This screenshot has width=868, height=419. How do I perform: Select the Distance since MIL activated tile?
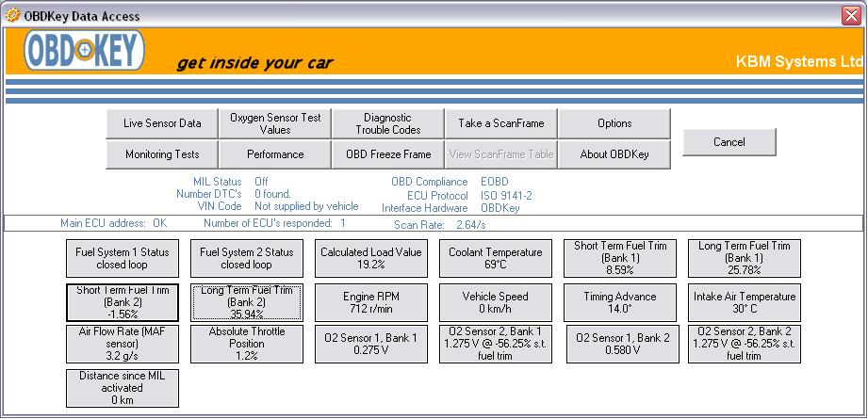pos(123,388)
